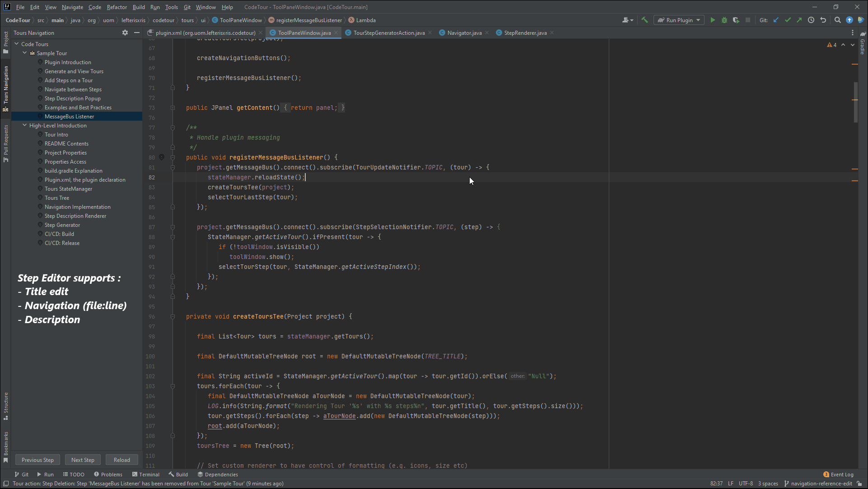
Task: Open the Navigate menu
Action: (x=72, y=7)
